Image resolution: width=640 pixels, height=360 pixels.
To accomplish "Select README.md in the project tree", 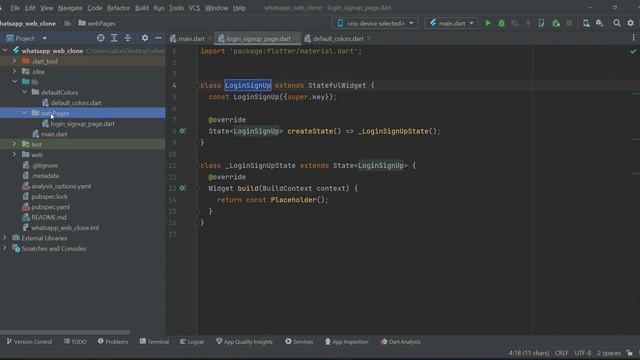I will (x=49, y=217).
